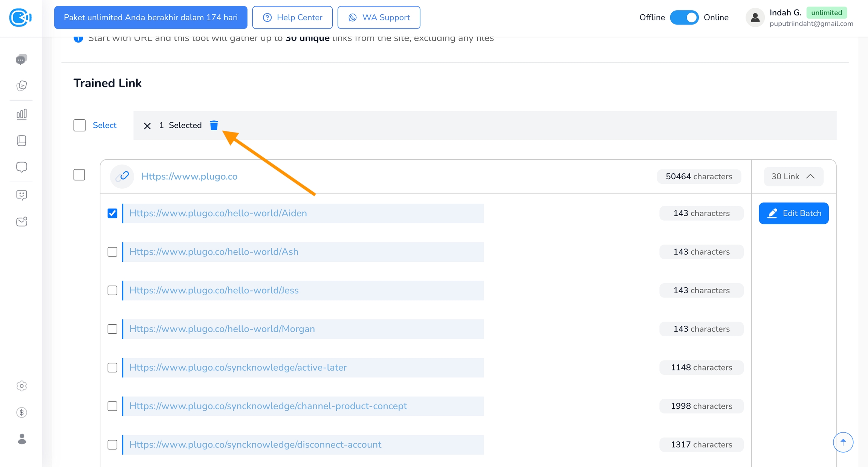Screen dimensions: 868x467
Task: Open the syncknowledge/active-later link
Action: (238, 368)
